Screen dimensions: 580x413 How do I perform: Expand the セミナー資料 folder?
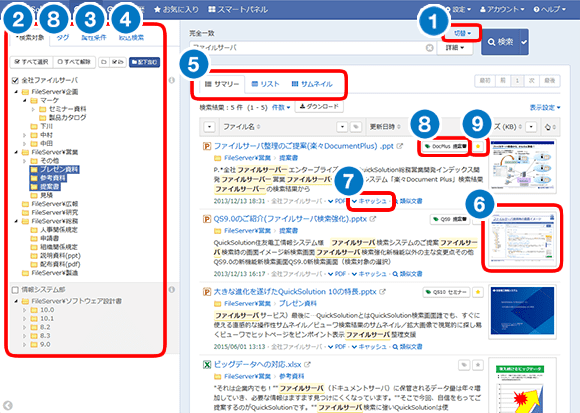[33, 109]
